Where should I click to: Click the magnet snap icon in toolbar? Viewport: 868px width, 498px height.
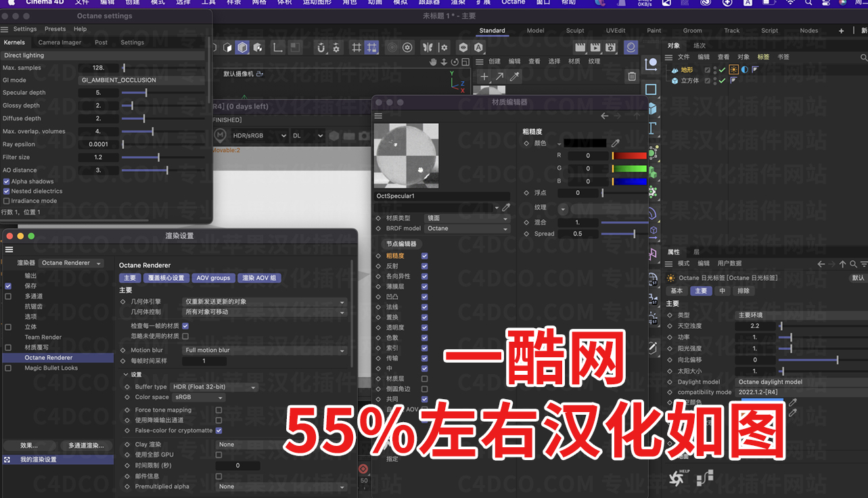click(321, 47)
